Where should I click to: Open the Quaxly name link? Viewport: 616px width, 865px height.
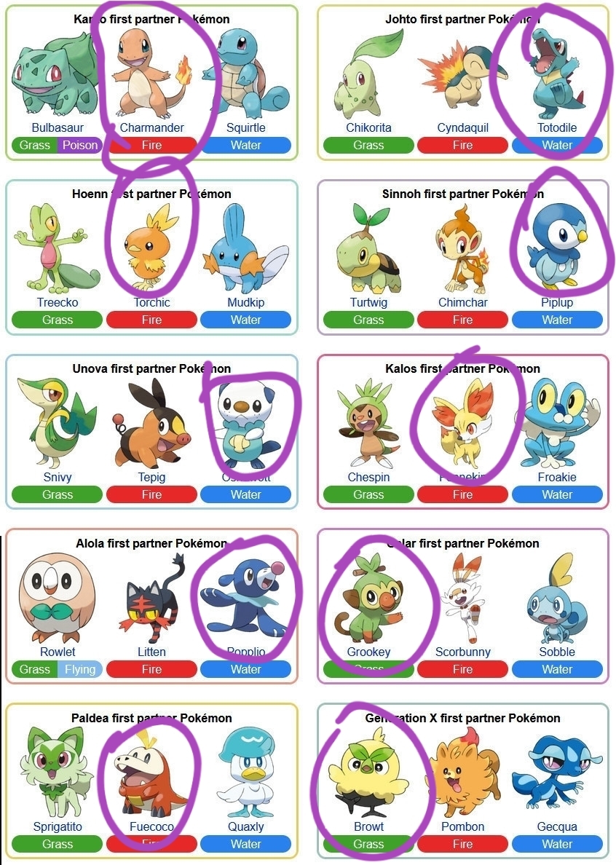[246, 826]
